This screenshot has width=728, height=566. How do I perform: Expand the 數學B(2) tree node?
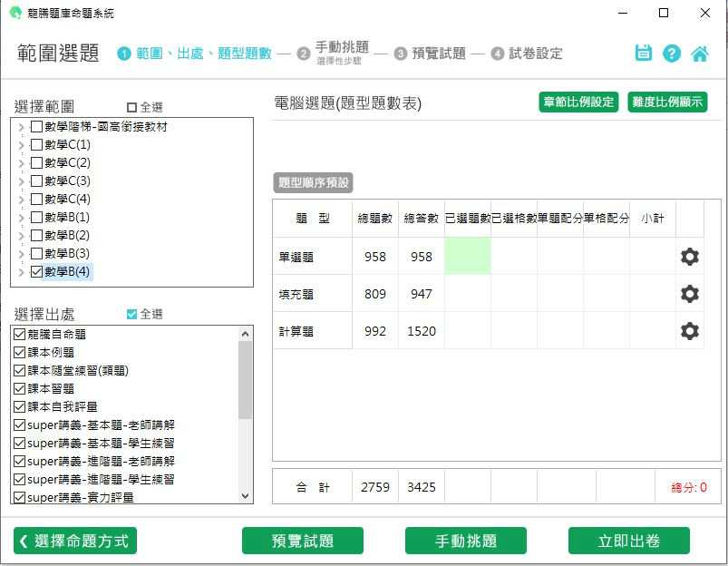(x=21, y=236)
